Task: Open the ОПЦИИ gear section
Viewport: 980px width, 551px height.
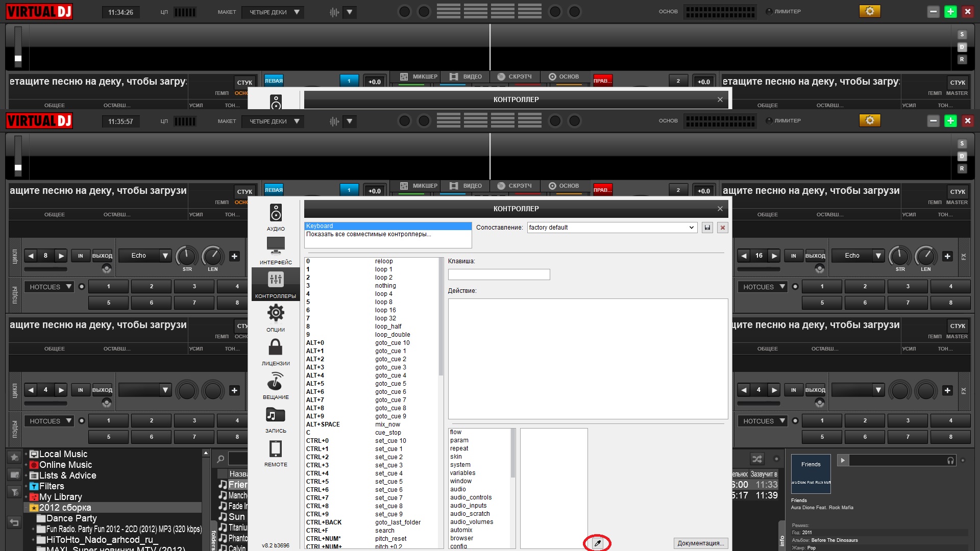Action: 276,318
